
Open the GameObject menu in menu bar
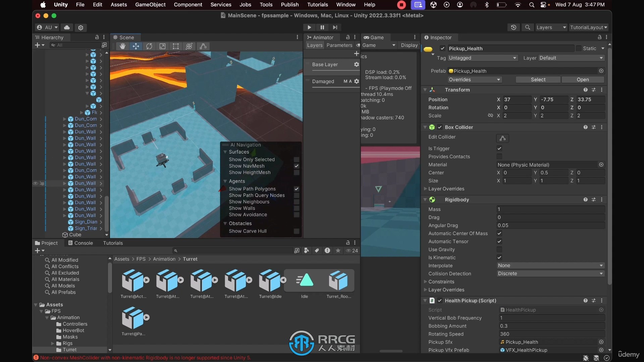150,4
